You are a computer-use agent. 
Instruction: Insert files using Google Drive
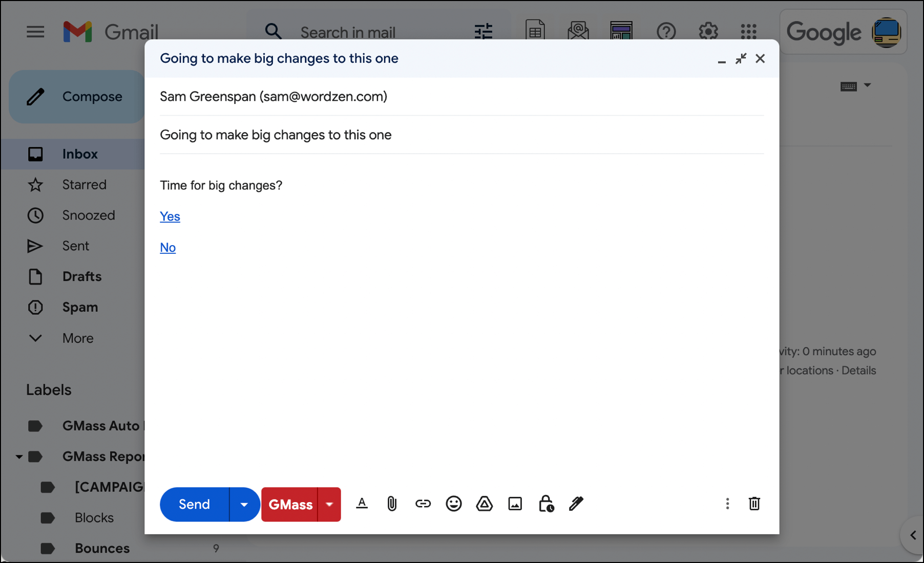click(x=484, y=504)
